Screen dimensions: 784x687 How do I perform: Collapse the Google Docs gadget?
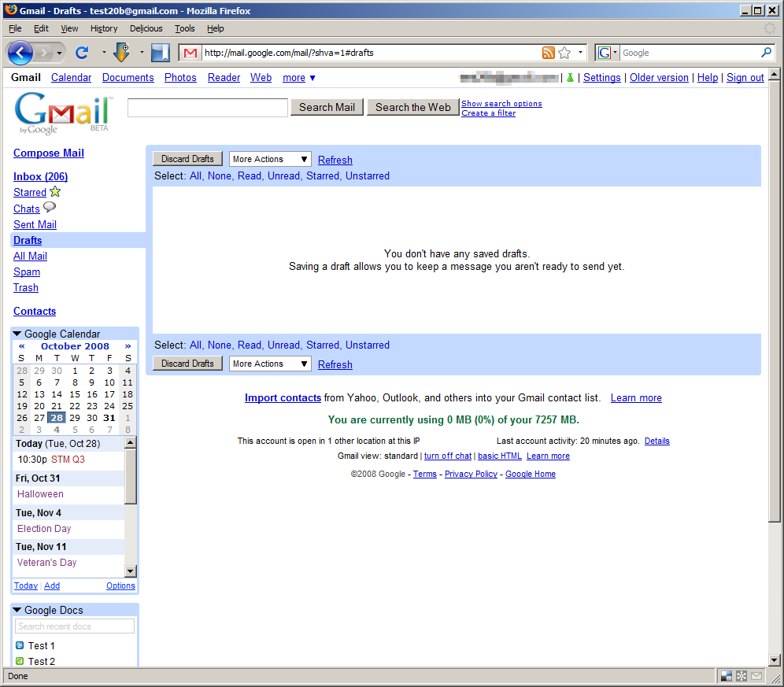pos(17,610)
